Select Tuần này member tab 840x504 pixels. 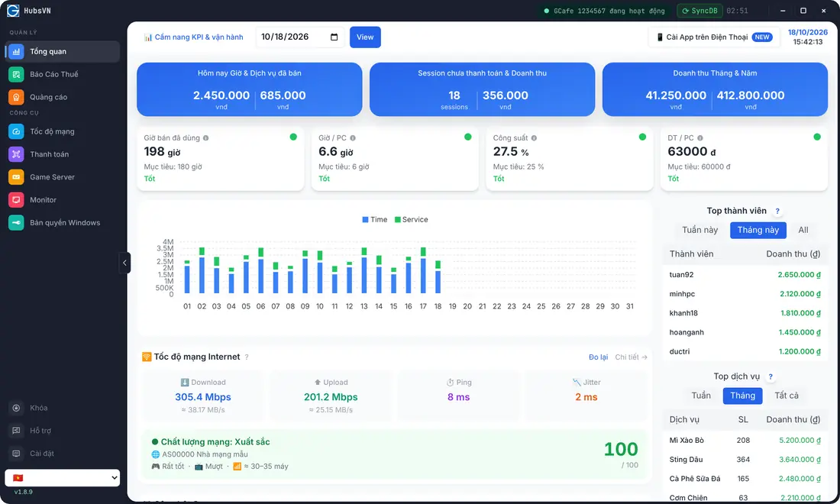[699, 230]
